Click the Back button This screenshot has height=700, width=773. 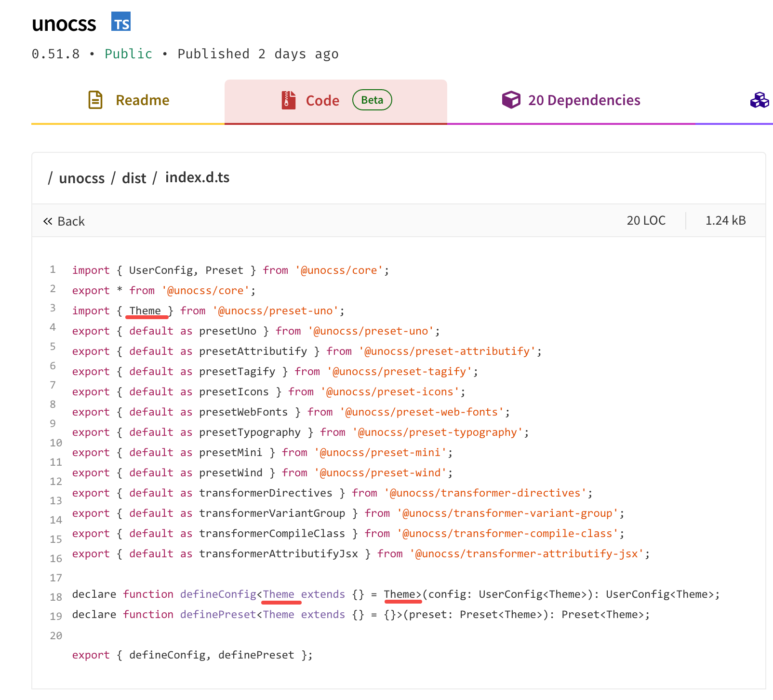[64, 221]
